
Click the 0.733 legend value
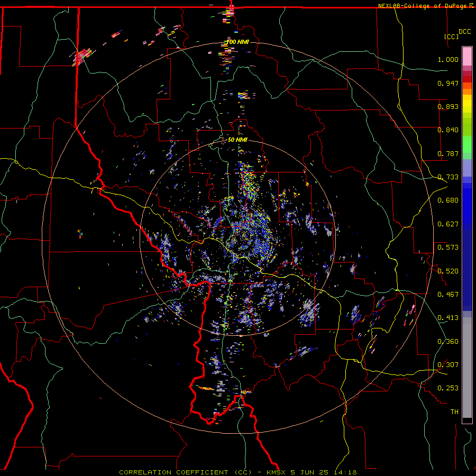448,177
